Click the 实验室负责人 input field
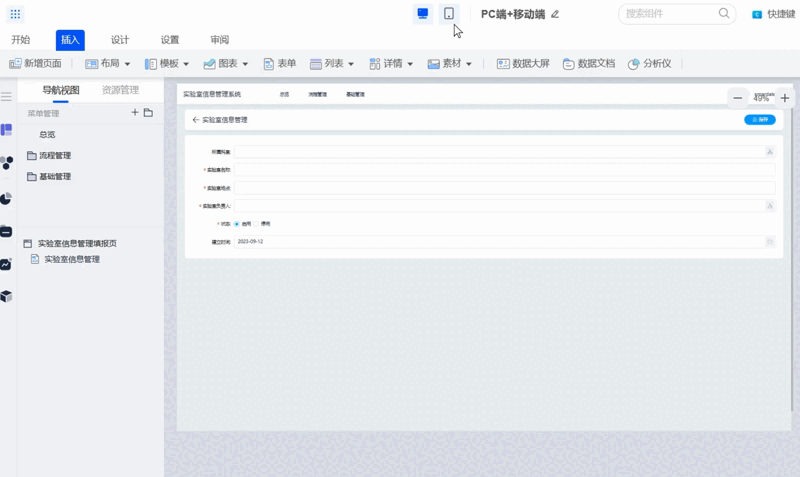This screenshot has width=800, height=477. pyautogui.click(x=505, y=206)
